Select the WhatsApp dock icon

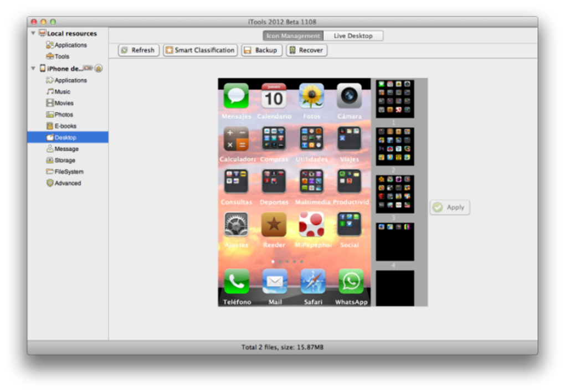coord(351,281)
